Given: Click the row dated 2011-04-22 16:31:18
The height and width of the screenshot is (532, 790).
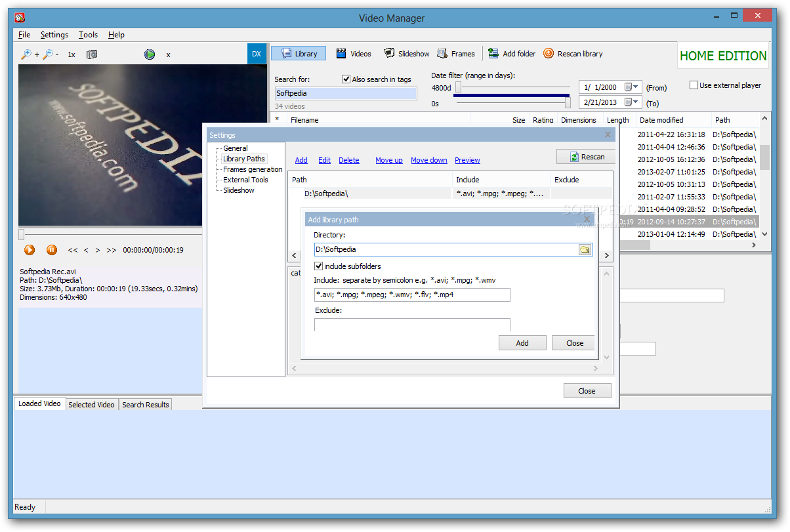Looking at the screenshot, I should tap(689, 134).
